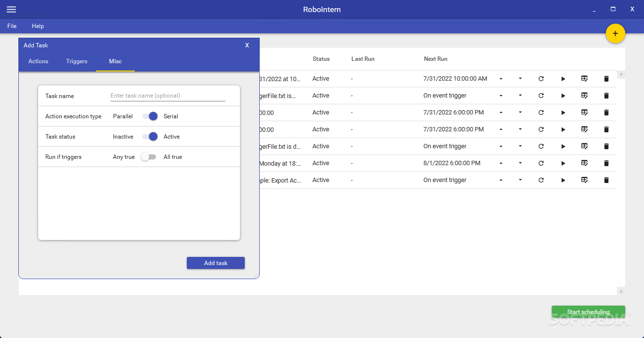Run the 7/31/2022 10:00:00 AM task now
Viewport: 644px width, 338px height.
(563, 79)
